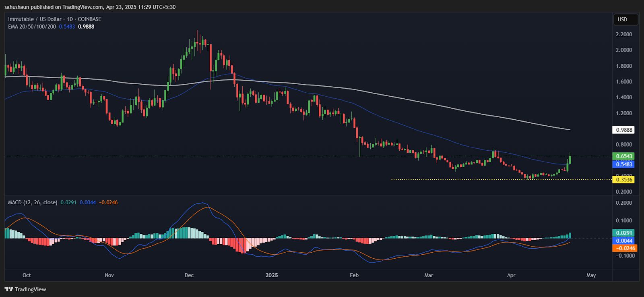Click the Feb label on the time axis

[x=354, y=275]
